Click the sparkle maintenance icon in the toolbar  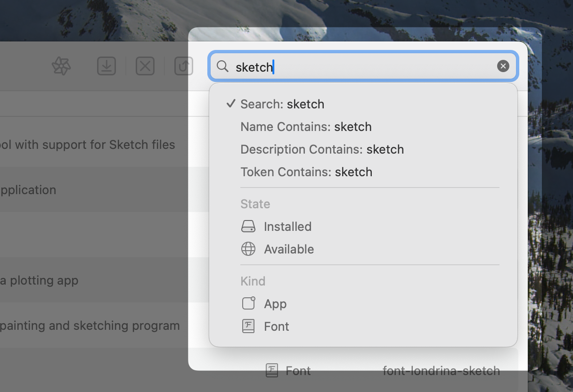61,66
